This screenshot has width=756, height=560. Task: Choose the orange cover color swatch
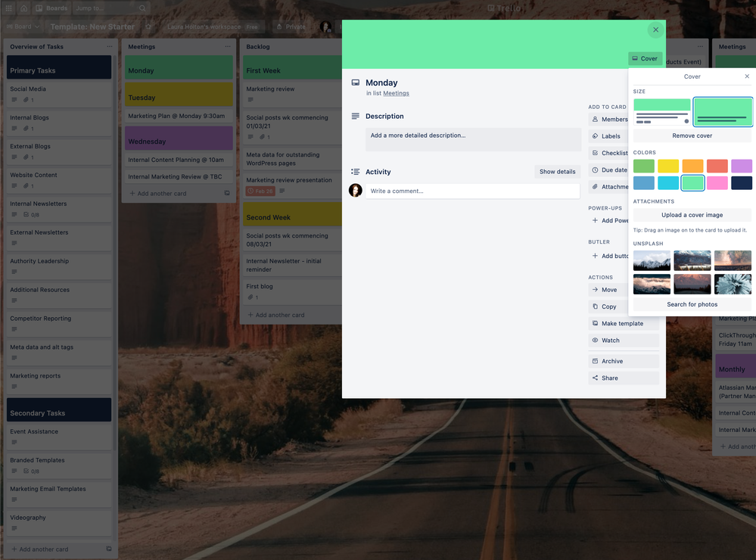pos(692,166)
